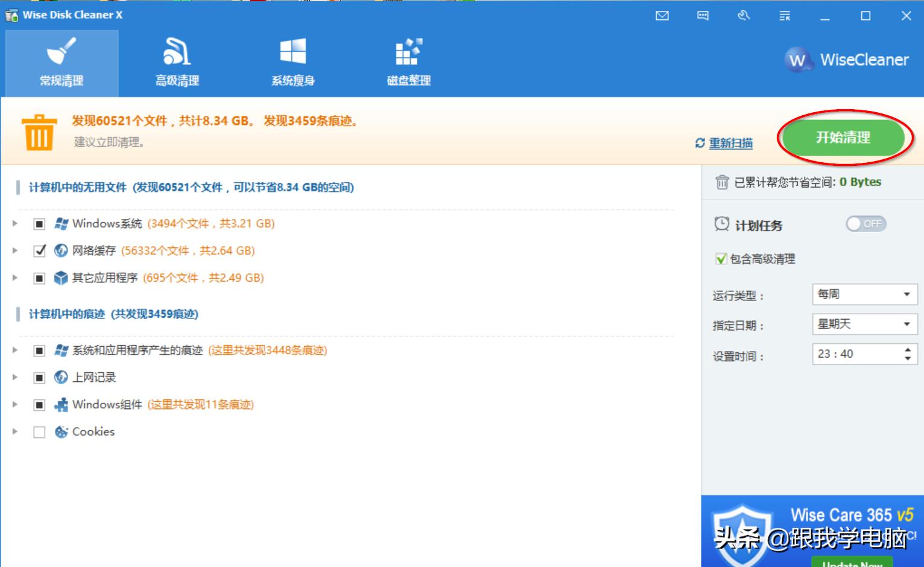Open the feedback chat bubble icon
The width and height of the screenshot is (924, 567).
703,16
